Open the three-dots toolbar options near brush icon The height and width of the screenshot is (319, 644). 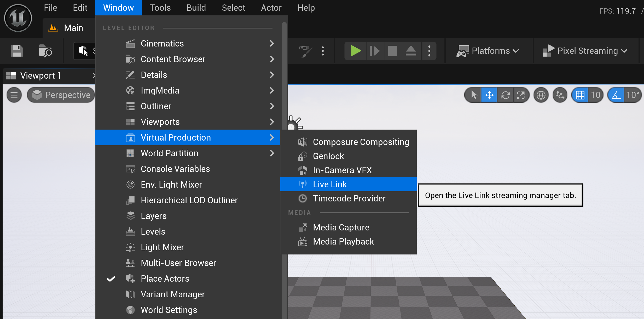tap(323, 51)
